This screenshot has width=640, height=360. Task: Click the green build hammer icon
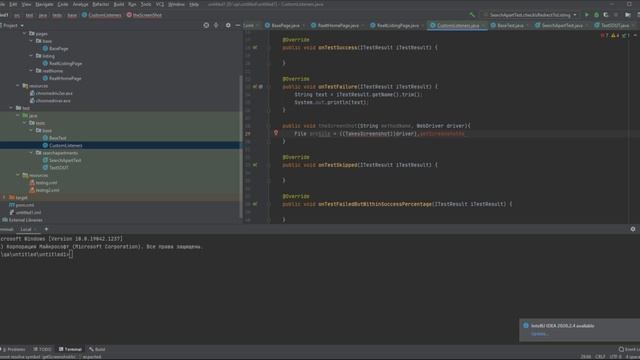pos(472,15)
